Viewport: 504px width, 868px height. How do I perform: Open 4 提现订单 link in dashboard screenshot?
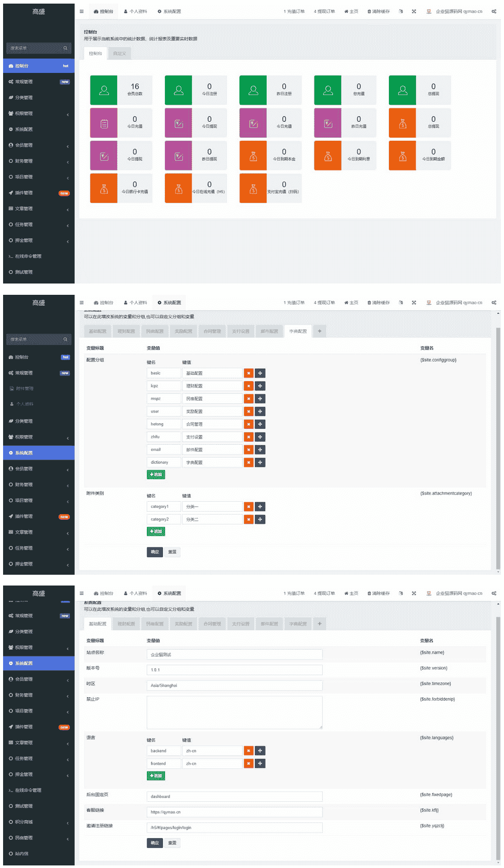[x=324, y=11]
